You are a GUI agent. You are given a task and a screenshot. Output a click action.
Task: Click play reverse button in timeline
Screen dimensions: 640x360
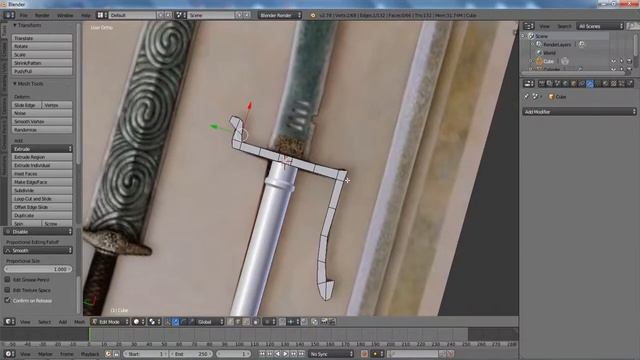tap(278, 354)
